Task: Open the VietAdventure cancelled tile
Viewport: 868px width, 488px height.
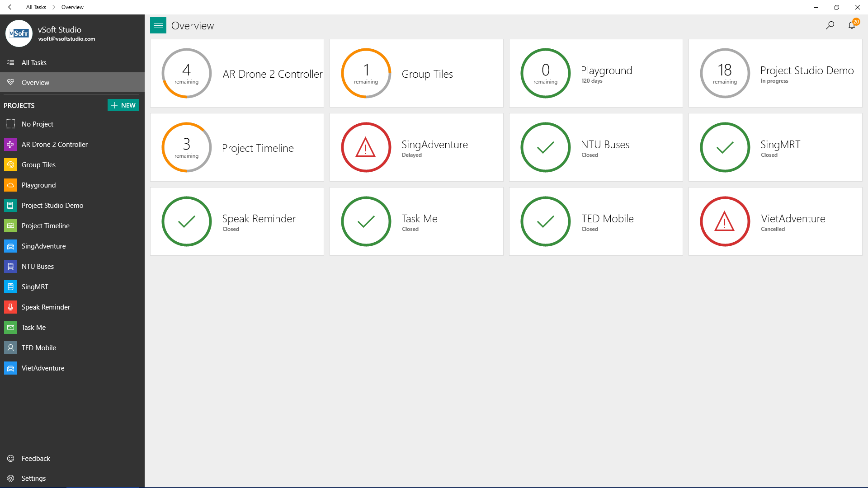Action: point(775,221)
